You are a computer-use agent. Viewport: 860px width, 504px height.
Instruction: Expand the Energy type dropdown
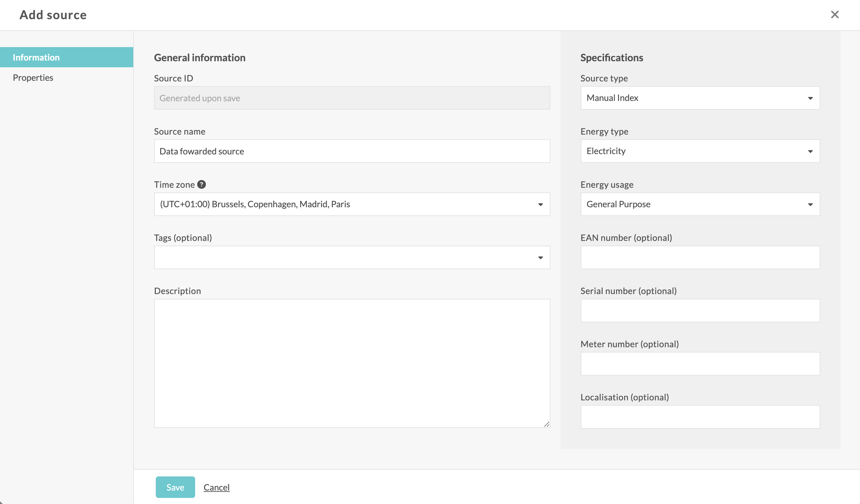pos(700,151)
